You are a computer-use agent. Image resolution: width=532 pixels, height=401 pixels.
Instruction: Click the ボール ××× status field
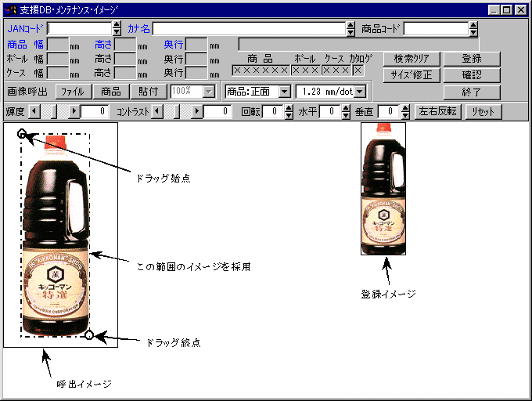(306, 70)
